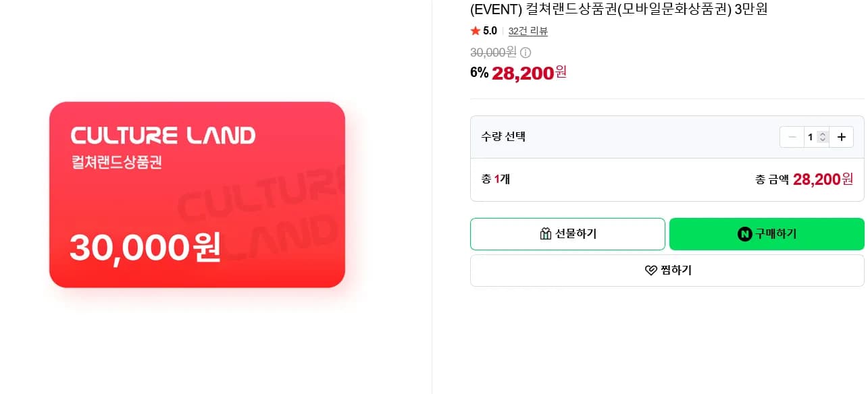Click the 6% discounted price 28,200원

coord(519,72)
